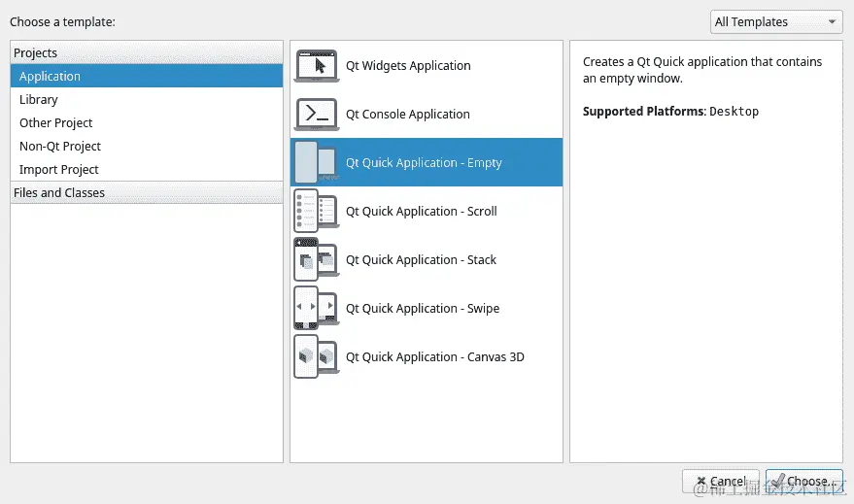Select the Qt Quick Application - Scroll label
The width and height of the screenshot is (854, 504).
(421, 211)
